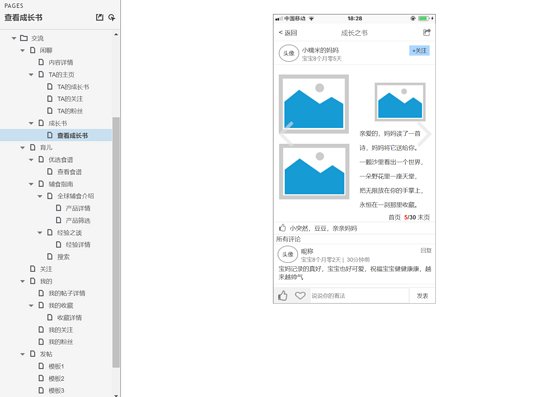Tap the thumbs-up icon in bottom bar
550x397 pixels.
(x=283, y=296)
